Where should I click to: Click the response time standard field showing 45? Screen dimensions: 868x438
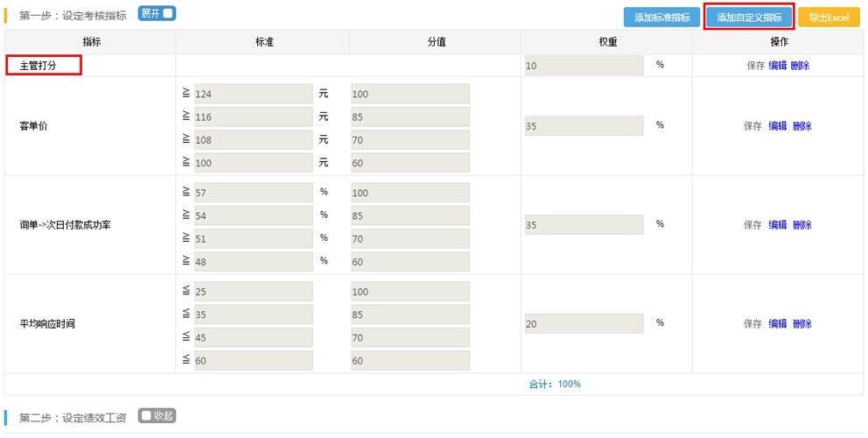(254, 337)
